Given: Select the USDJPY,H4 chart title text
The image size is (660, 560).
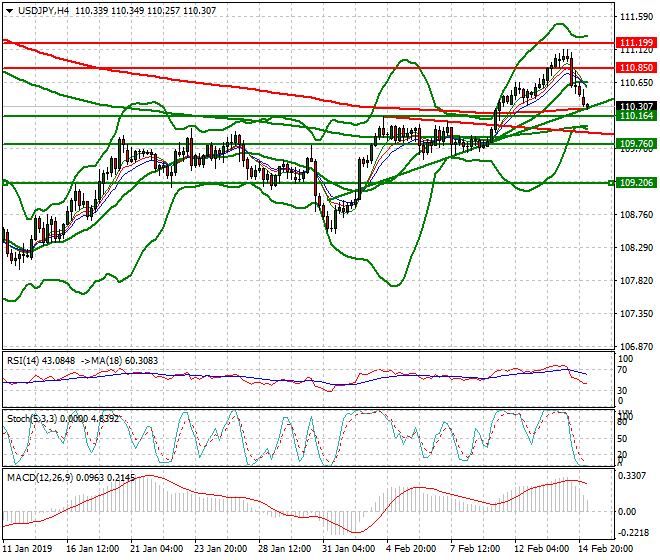Looking at the screenshot, I should click(43, 11).
